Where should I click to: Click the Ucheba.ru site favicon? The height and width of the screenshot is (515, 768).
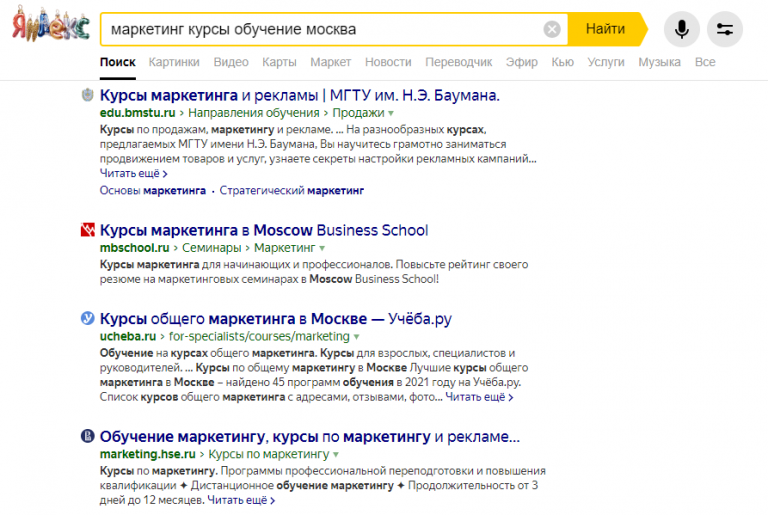tap(87, 319)
